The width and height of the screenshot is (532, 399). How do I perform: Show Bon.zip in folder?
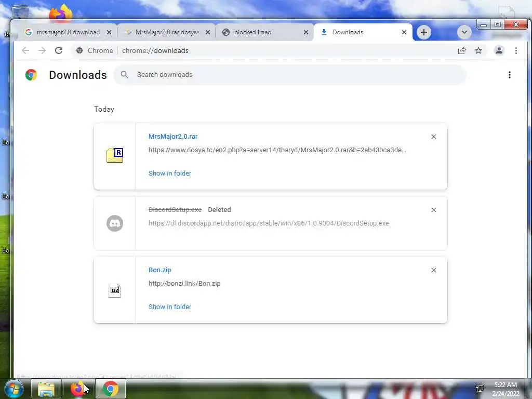(170, 307)
